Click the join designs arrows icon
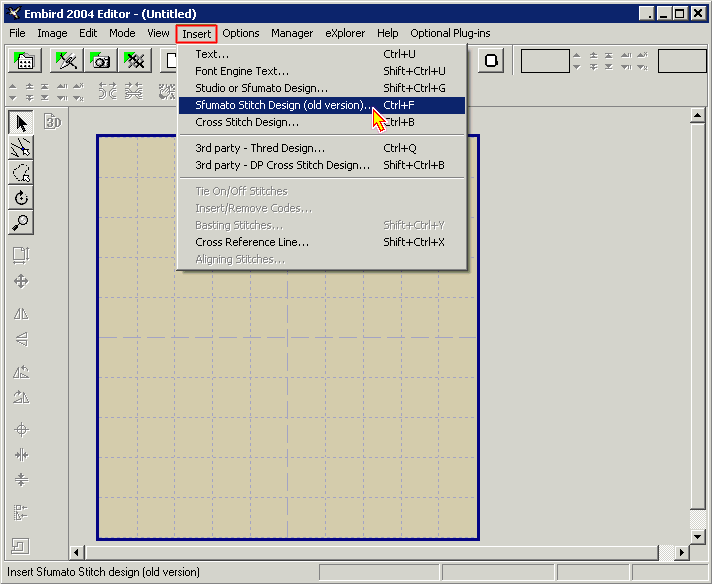The image size is (712, 584). click(134, 91)
